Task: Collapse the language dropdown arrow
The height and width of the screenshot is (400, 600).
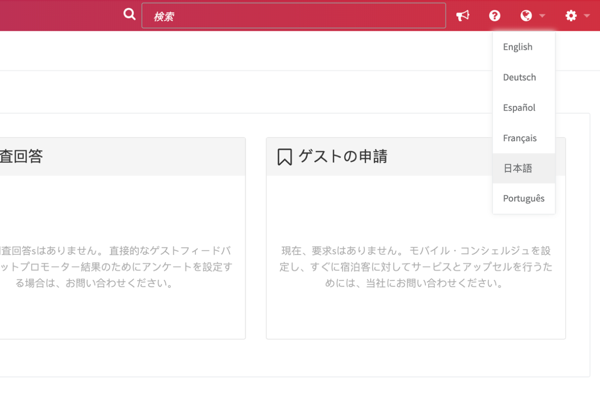Action: [542, 16]
